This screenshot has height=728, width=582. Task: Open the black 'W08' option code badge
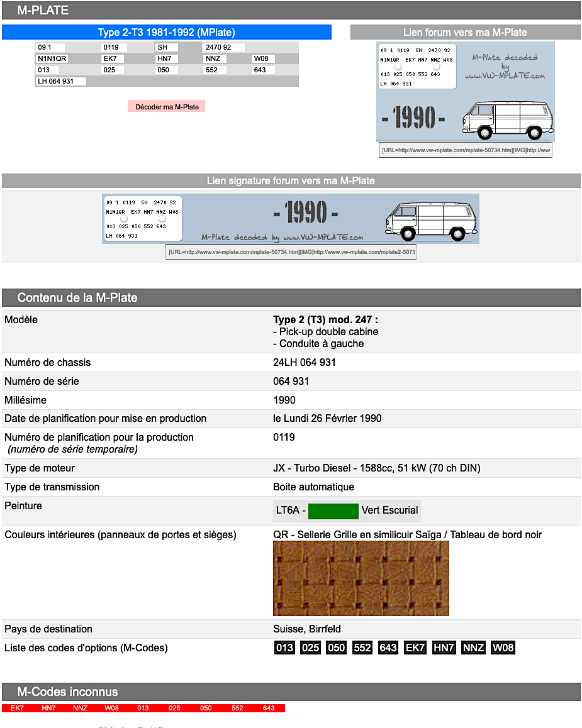pyautogui.click(x=503, y=648)
